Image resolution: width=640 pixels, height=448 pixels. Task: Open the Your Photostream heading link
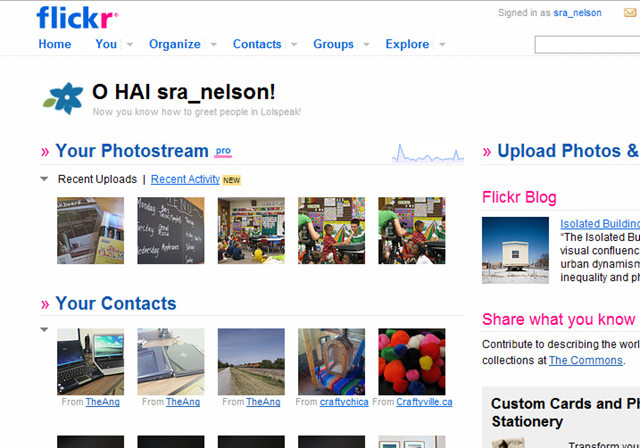coord(132,151)
